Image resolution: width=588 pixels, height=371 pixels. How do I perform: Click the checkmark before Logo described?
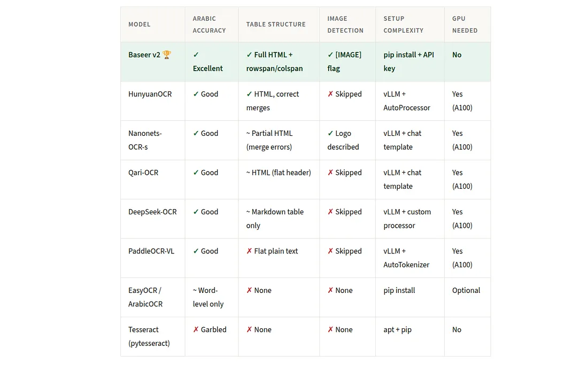[x=330, y=133]
